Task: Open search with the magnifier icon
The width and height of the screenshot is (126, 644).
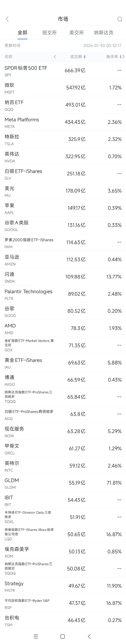Action: point(120,19)
